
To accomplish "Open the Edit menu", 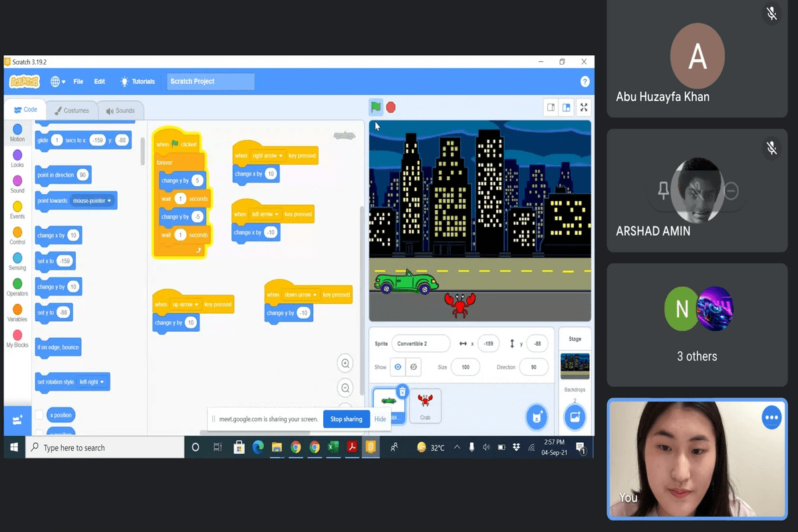I will click(99, 82).
